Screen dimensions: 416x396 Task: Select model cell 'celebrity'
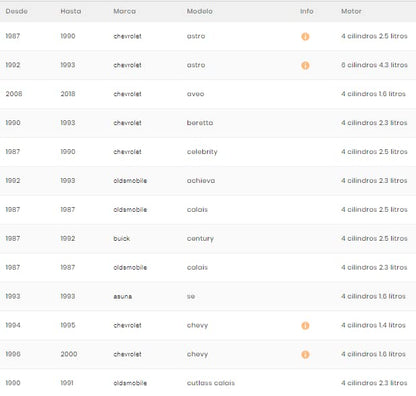click(202, 152)
